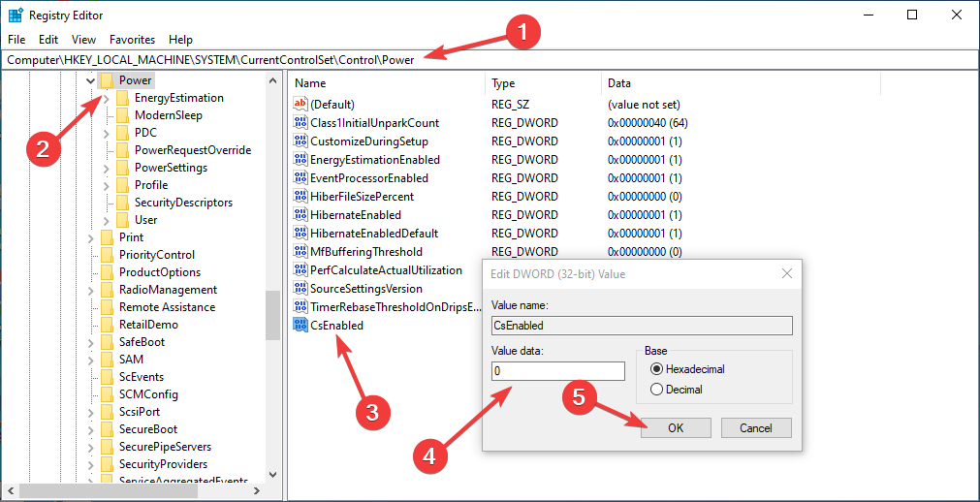Click the Profile folder icon

pos(122,185)
